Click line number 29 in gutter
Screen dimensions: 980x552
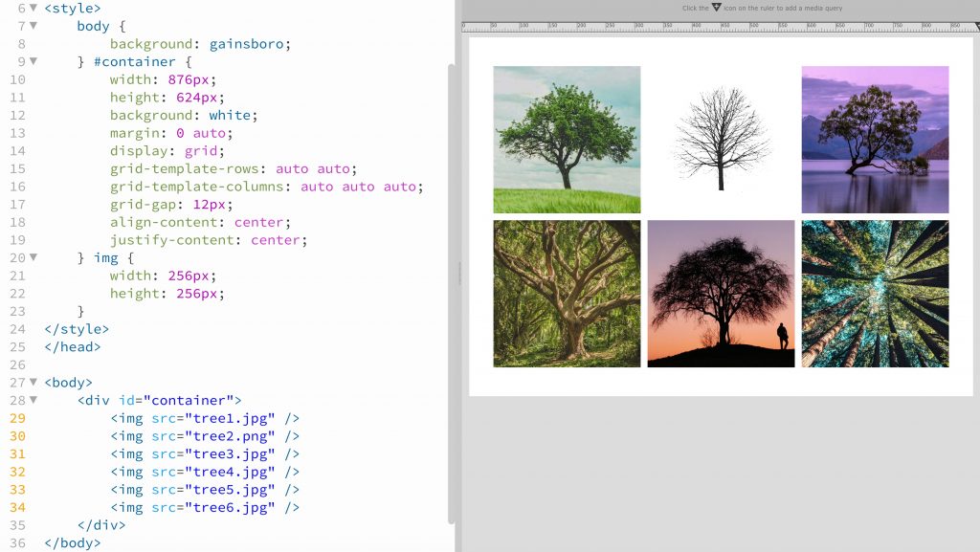point(17,418)
